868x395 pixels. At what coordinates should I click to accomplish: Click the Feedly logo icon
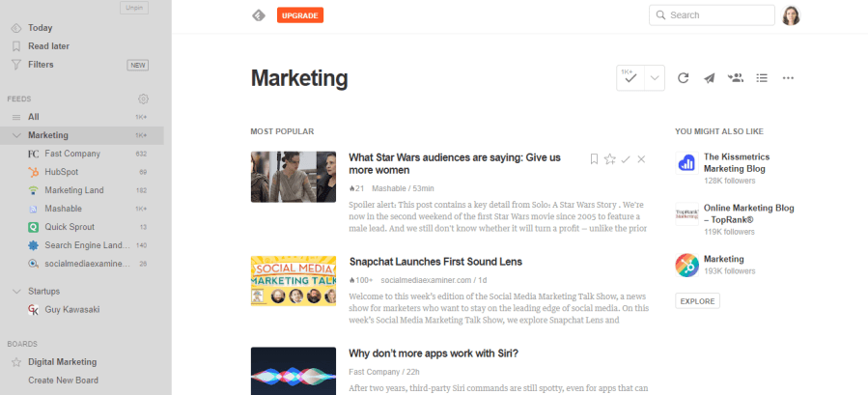click(x=259, y=15)
